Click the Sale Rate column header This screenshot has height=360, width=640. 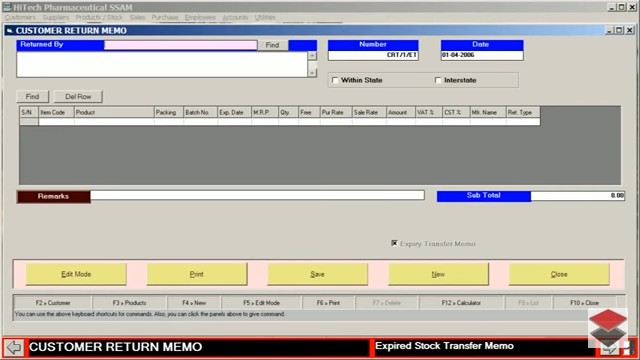(x=369, y=112)
